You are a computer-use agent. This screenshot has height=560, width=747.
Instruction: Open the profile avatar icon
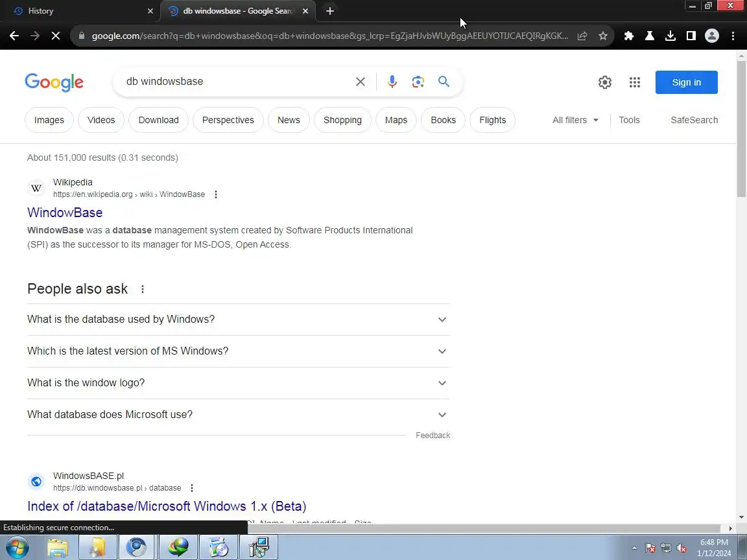tap(712, 36)
